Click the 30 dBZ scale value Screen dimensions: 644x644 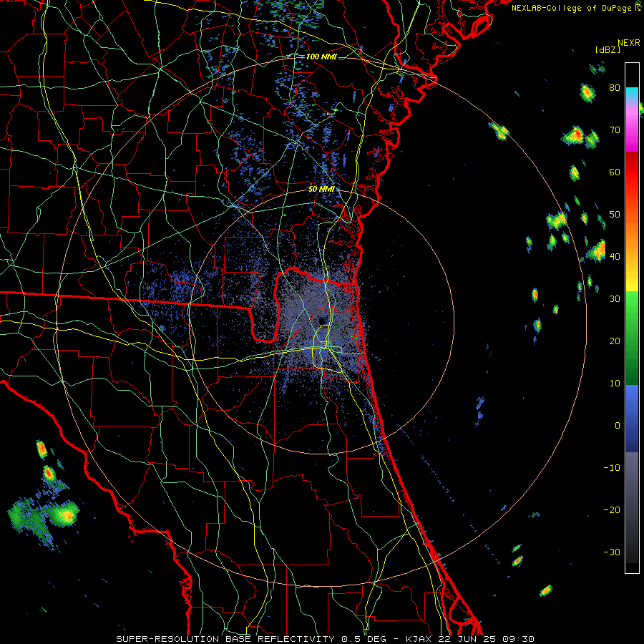coord(615,299)
